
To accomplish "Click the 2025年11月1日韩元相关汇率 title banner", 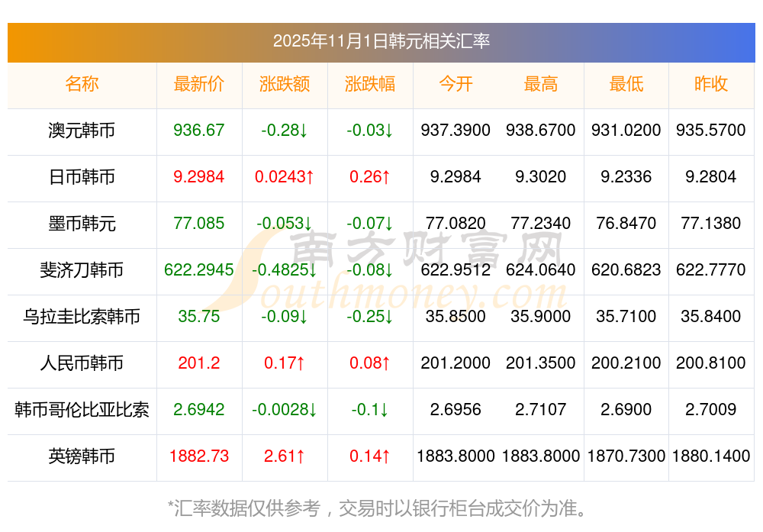I will (381, 41).
